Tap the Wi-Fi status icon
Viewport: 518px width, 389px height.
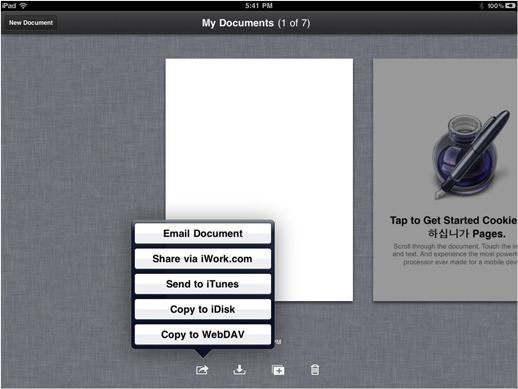pos(23,6)
